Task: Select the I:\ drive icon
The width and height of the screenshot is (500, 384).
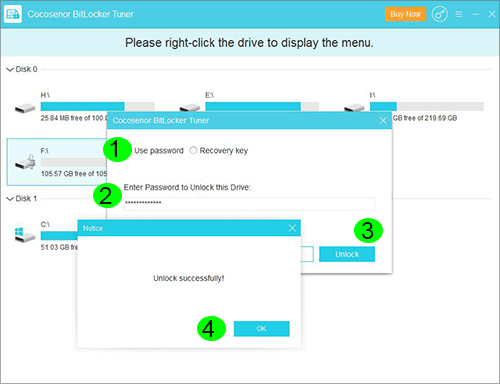Action: click(x=354, y=108)
